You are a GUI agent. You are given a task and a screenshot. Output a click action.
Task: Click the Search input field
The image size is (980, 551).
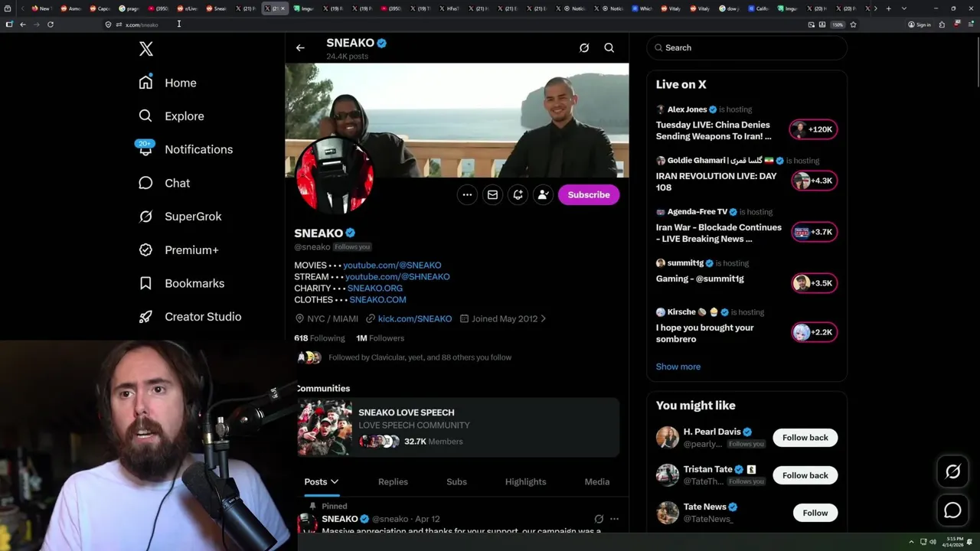[x=746, y=47]
